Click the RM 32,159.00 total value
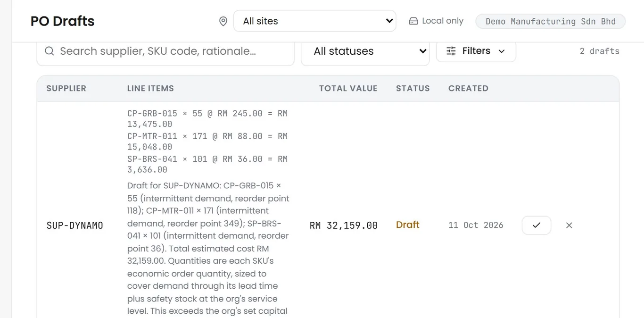The image size is (644, 318). tap(344, 226)
